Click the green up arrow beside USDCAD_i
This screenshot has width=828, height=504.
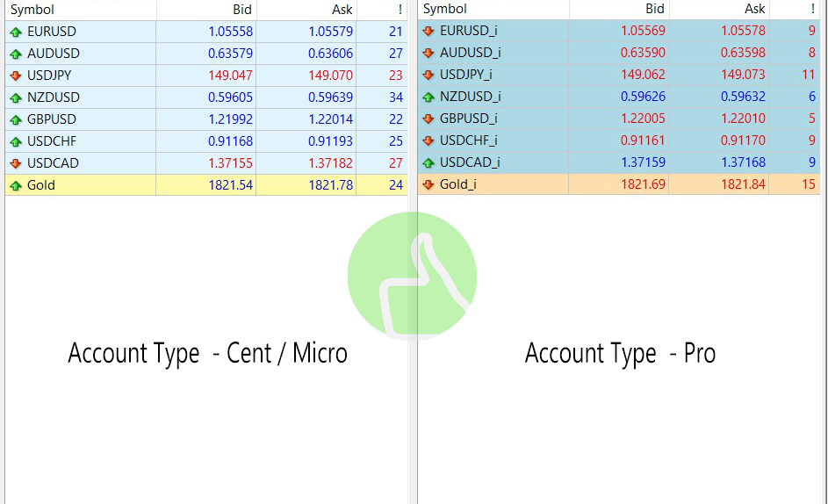click(428, 162)
